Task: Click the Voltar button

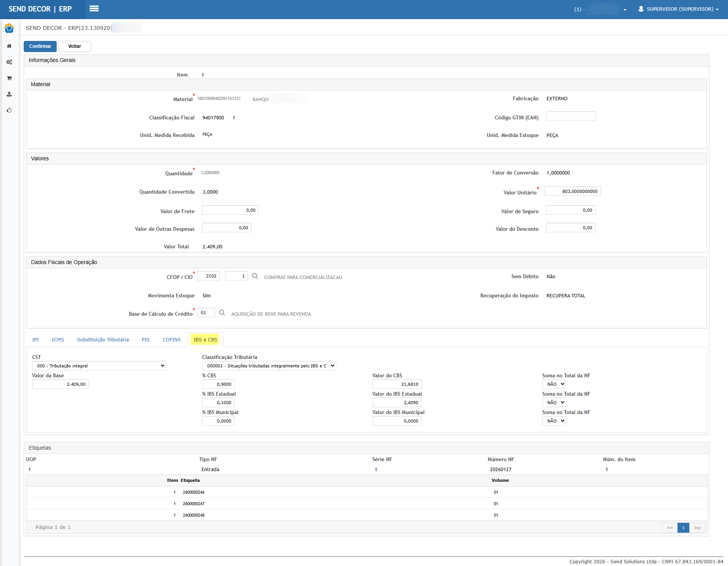Action: [x=75, y=46]
